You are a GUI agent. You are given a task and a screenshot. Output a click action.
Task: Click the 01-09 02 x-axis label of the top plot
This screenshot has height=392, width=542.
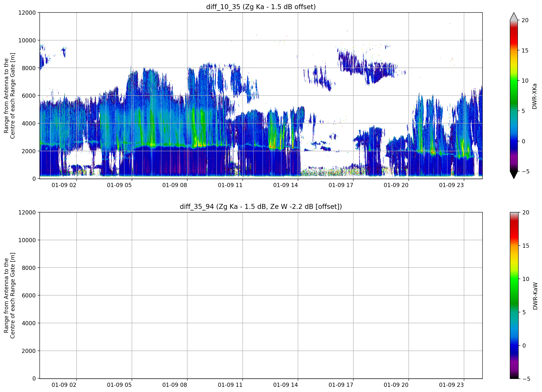coord(64,185)
